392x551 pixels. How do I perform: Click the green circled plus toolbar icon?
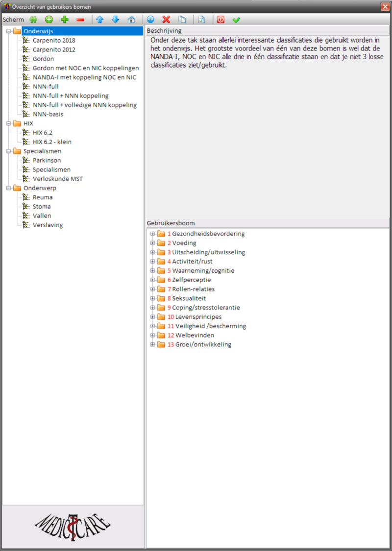(x=49, y=20)
